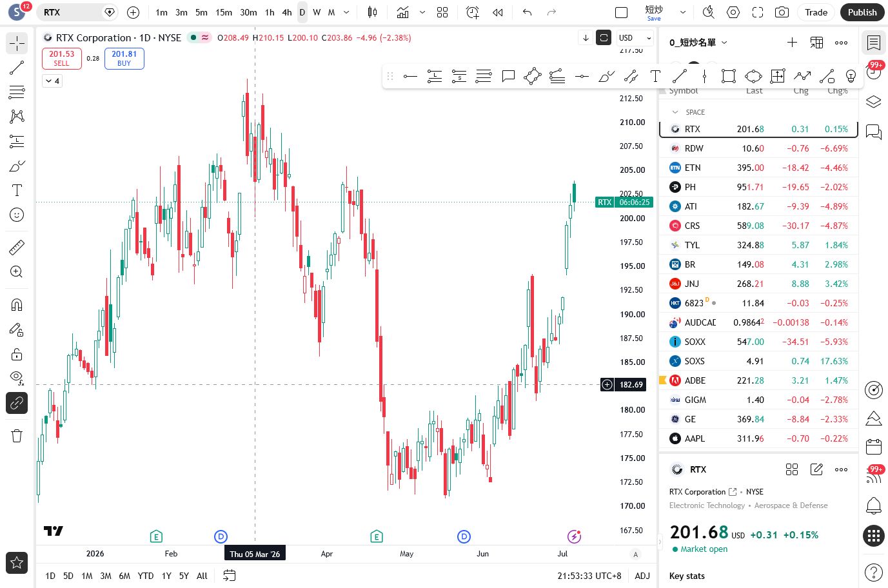Toggle hide all drawings eye icon
This screenshot has width=888, height=588.
tap(17, 378)
